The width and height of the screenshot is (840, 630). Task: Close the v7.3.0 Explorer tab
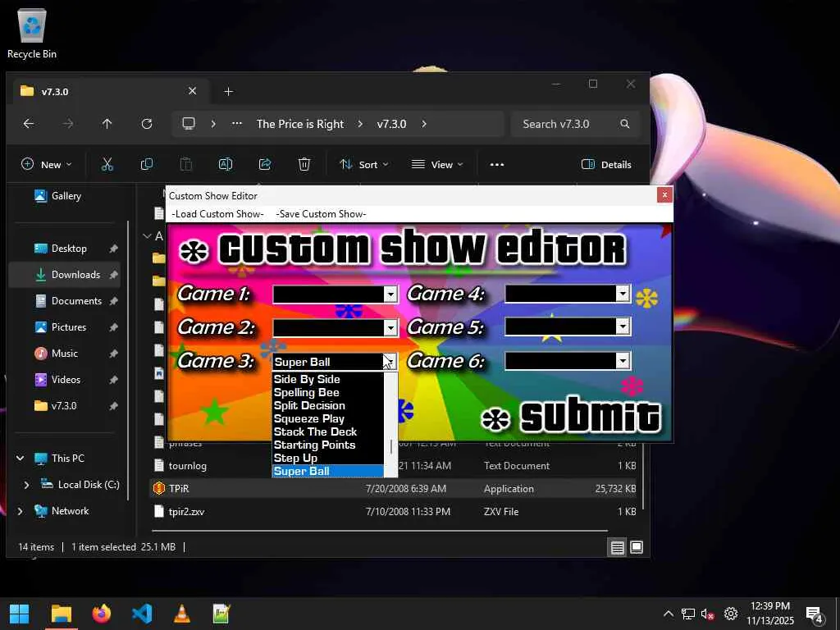coord(192,91)
